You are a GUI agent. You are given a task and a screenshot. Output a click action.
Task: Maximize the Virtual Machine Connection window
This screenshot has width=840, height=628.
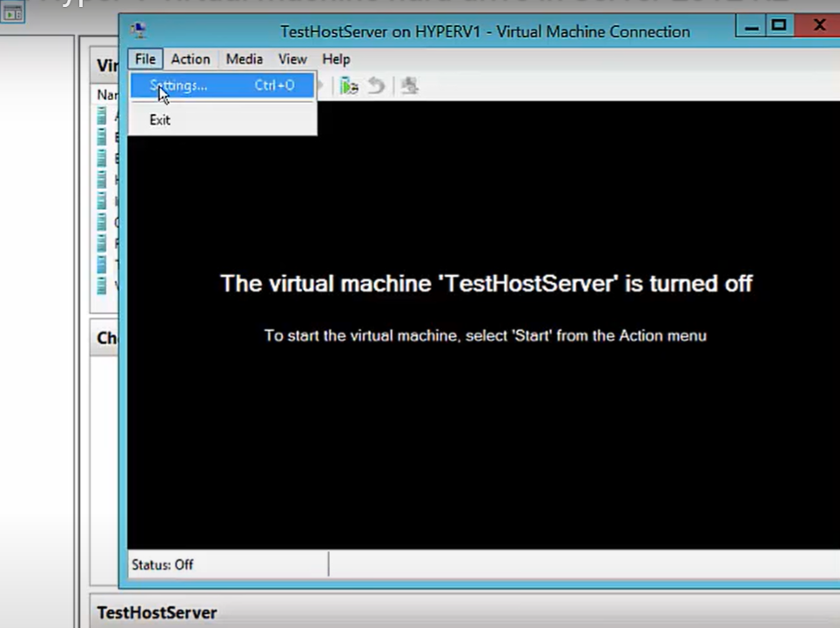779,25
